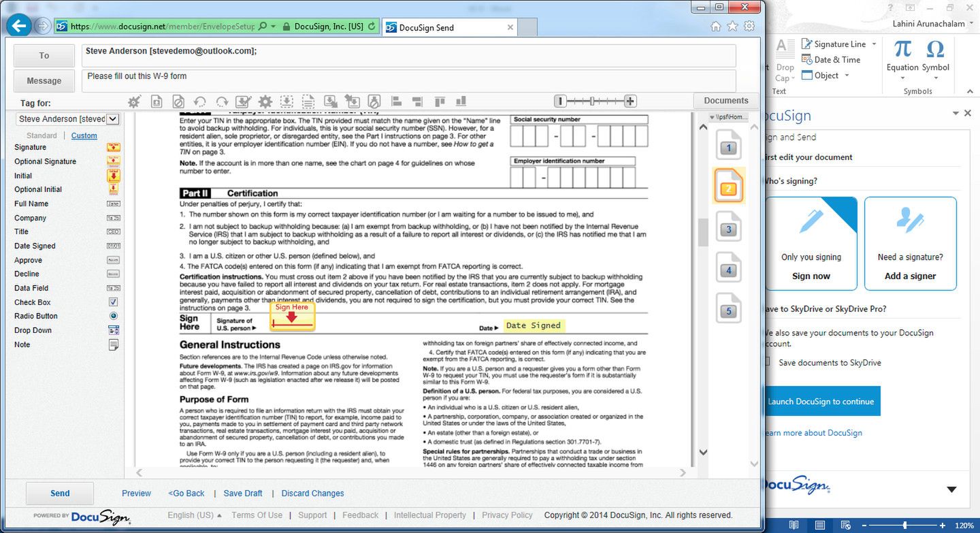The width and height of the screenshot is (980, 533).
Task: Open page 1 thumbnail
Action: coord(728,145)
